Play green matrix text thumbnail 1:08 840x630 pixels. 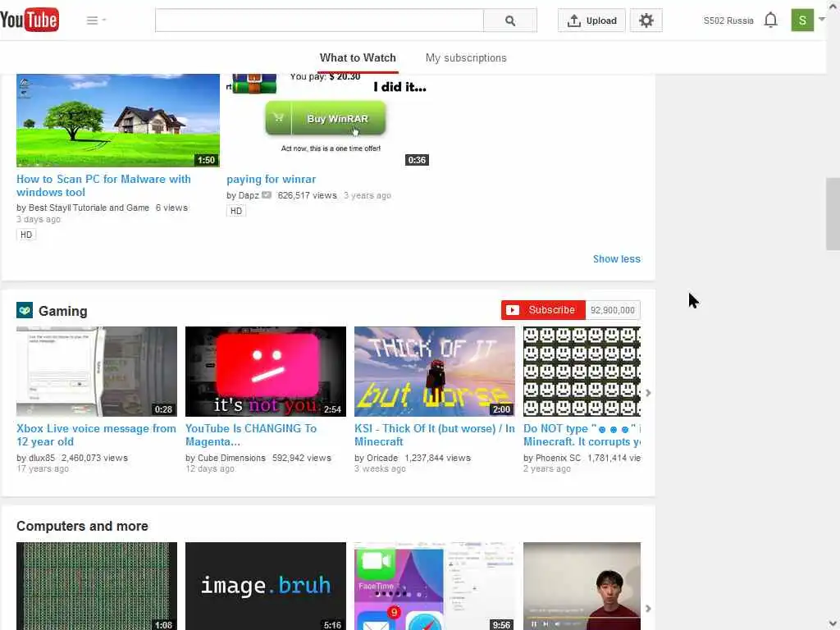tap(97, 586)
